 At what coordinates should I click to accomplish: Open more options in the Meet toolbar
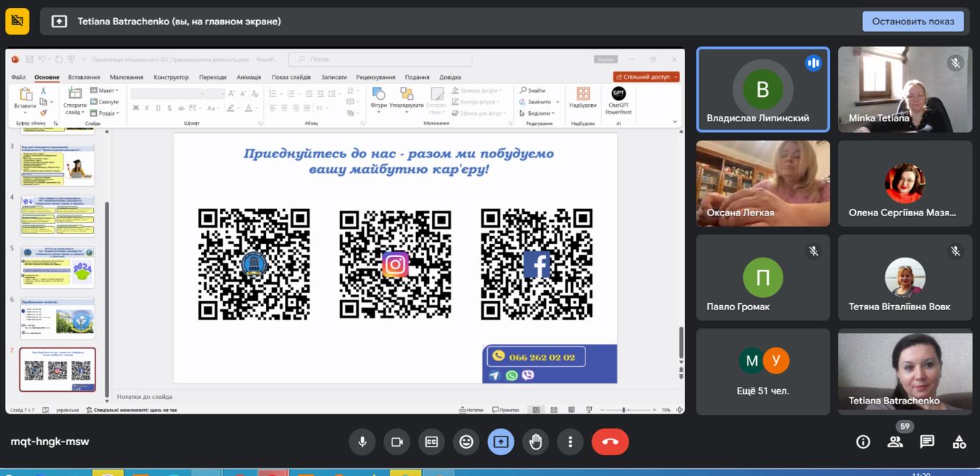[x=570, y=442]
